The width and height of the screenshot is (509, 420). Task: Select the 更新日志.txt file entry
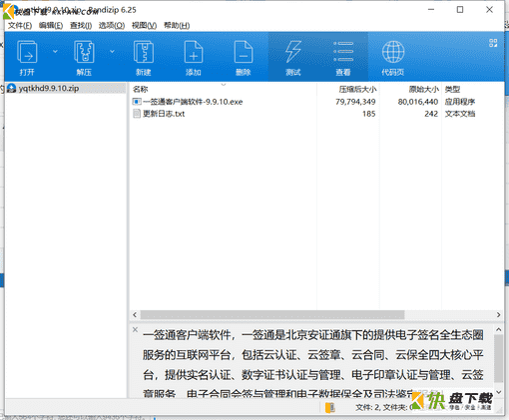[x=164, y=114]
